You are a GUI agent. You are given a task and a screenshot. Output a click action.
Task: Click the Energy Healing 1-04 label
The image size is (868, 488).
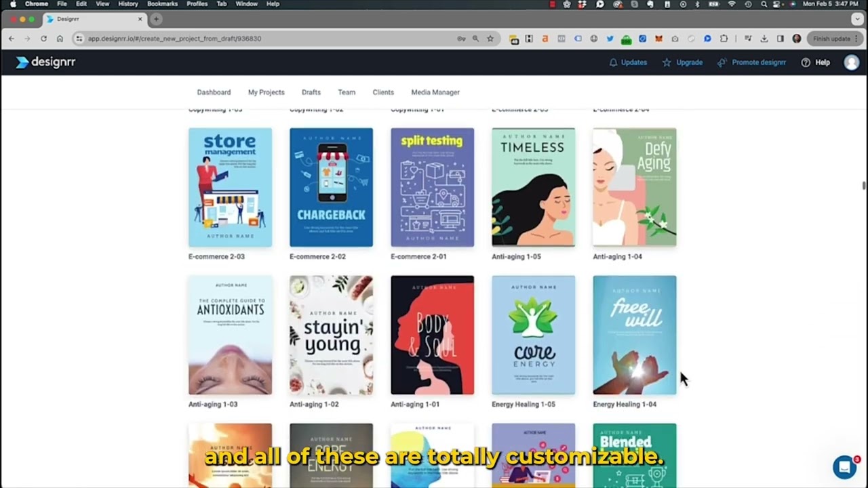(625, 404)
